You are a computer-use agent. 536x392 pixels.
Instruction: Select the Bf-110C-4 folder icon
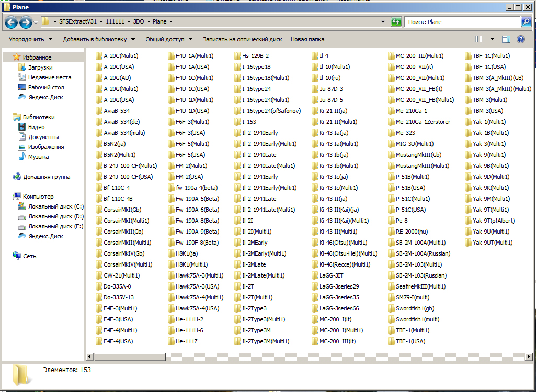(x=99, y=188)
